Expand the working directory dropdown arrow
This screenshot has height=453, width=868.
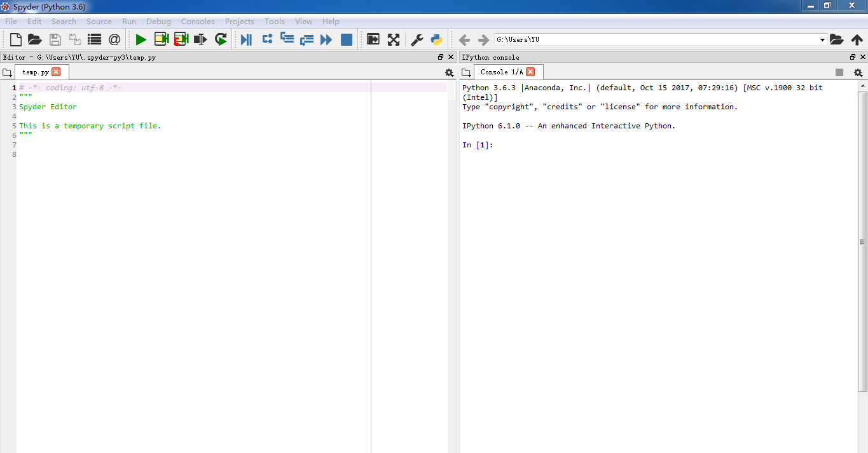(822, 40)
